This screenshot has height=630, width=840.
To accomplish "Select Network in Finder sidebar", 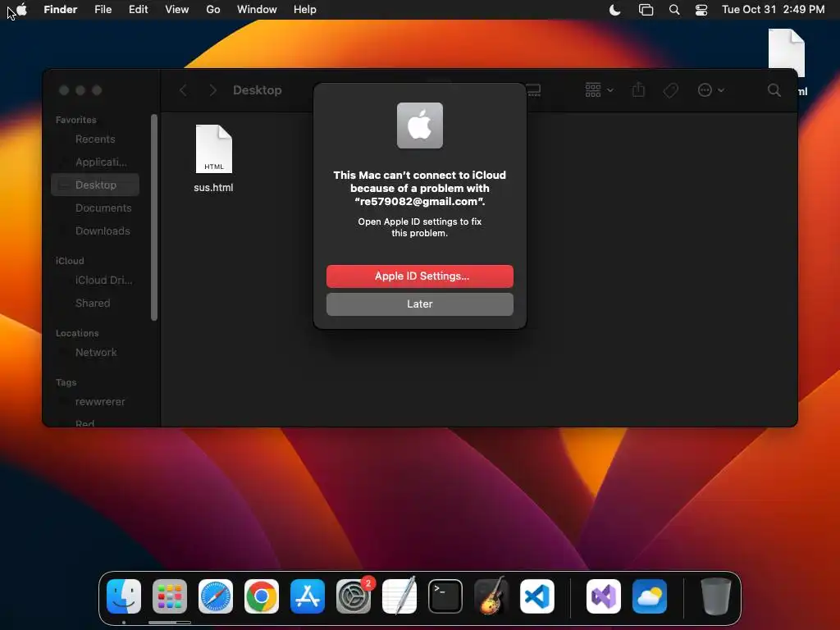I will pos(95,353).
